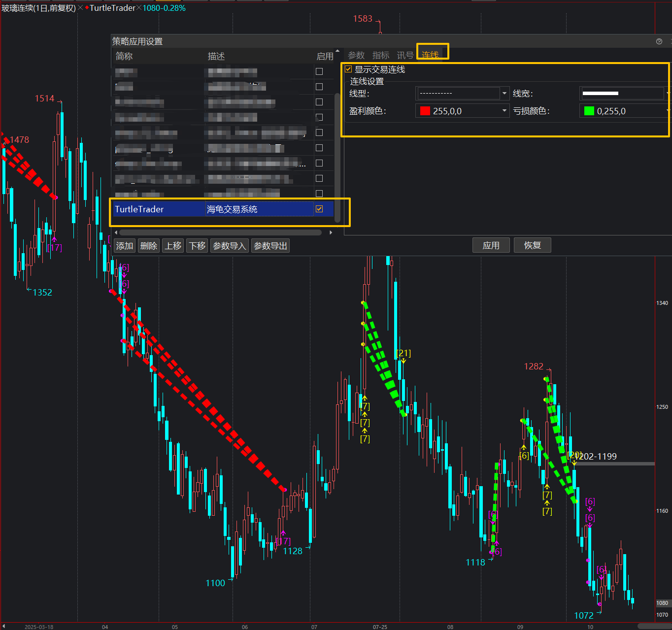Click the green 亏损颜色 color swatch
The image size is (672, 630).
click(589, 111)
